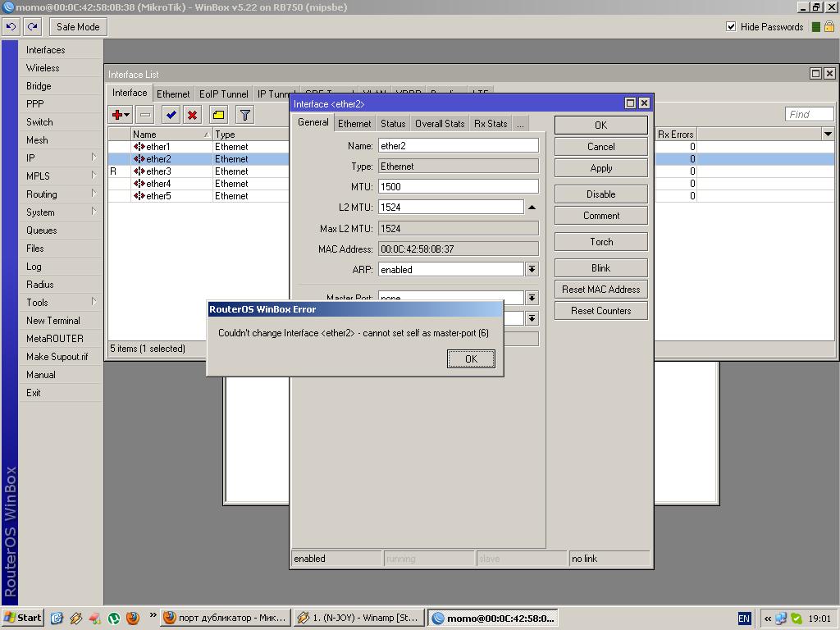
Task: Click the undo arrow icon
Action: pos(11,26)
